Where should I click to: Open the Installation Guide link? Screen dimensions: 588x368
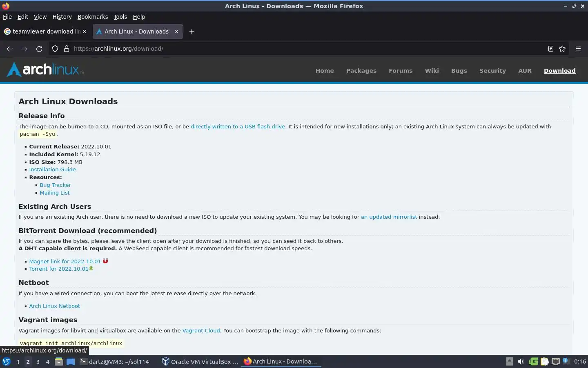(x=52, y=169)
